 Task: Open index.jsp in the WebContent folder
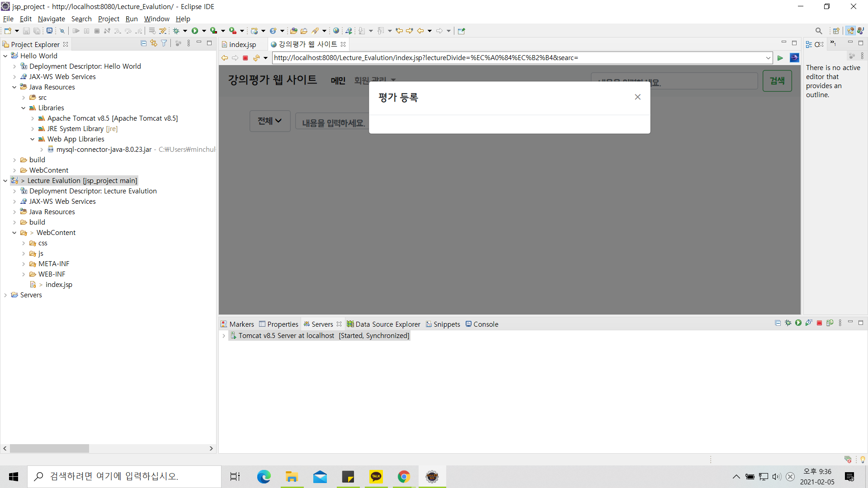coord(59,285)
